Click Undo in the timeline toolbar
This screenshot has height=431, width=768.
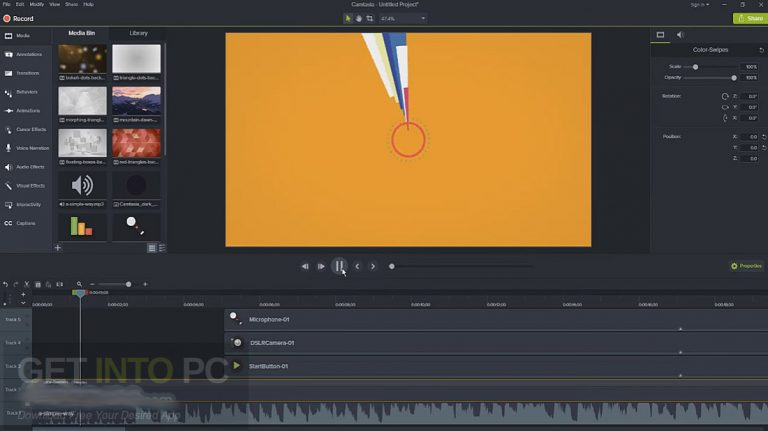tap(5, 284)
